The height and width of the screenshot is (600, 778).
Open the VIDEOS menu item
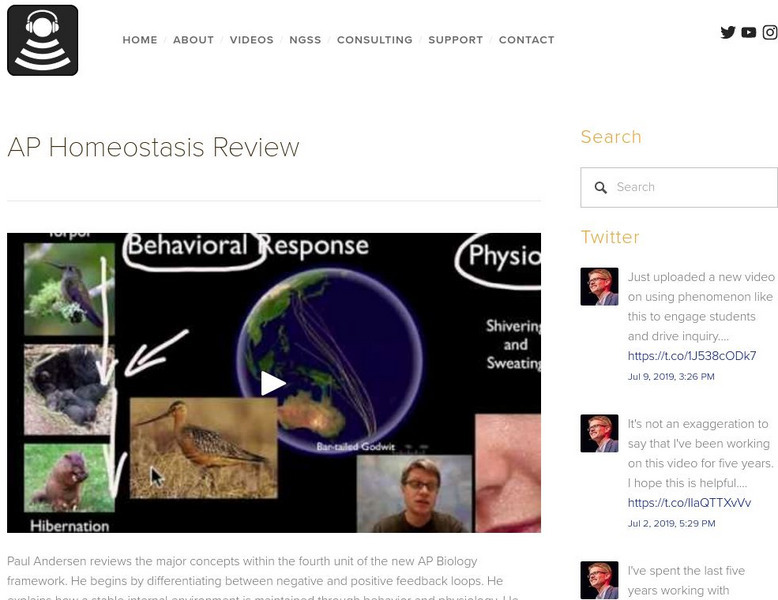tap(252, 40)
